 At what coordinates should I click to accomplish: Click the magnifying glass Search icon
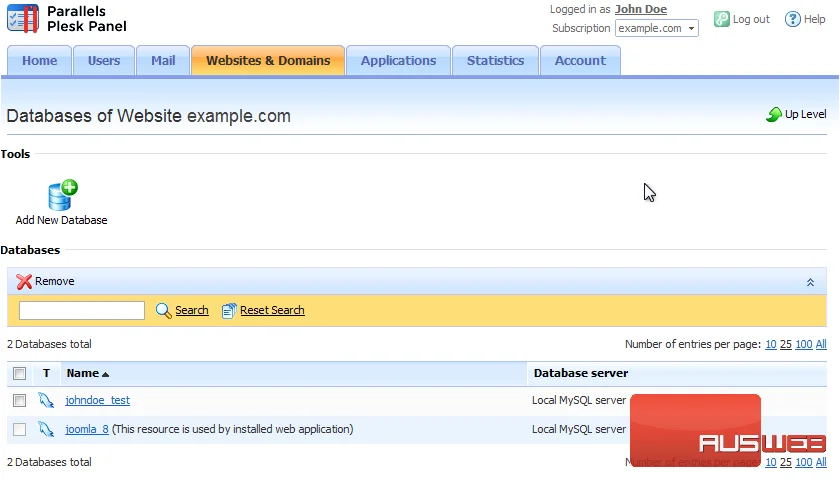(x=163, y=310)
